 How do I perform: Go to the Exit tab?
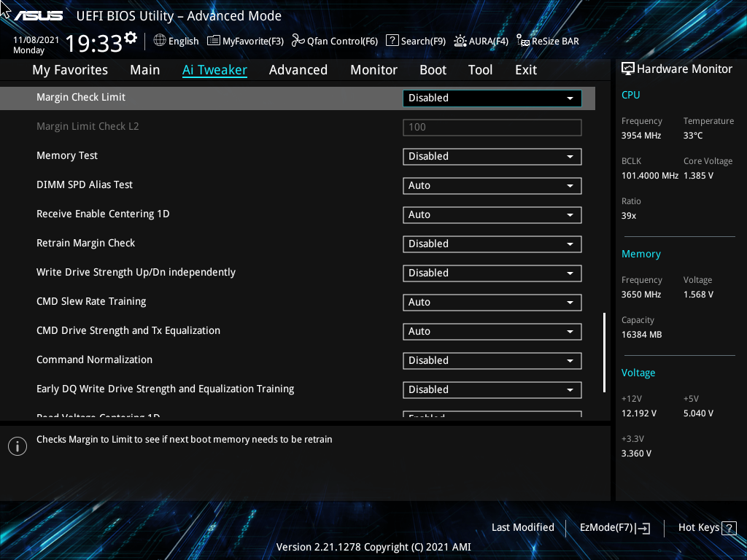coord(526,70)
